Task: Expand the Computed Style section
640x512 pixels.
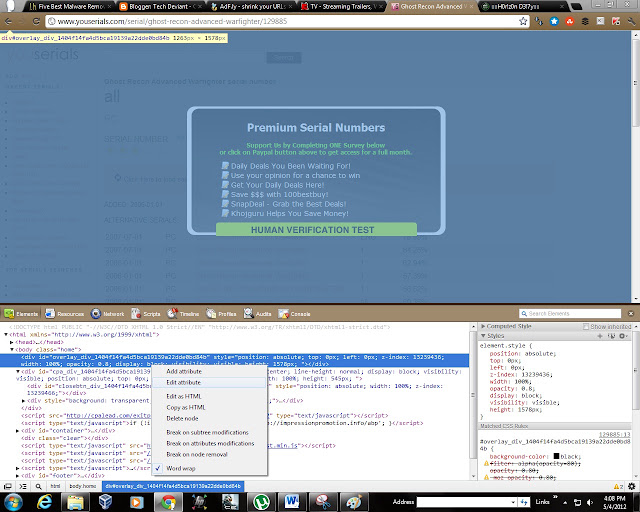Action: point(483,326)
